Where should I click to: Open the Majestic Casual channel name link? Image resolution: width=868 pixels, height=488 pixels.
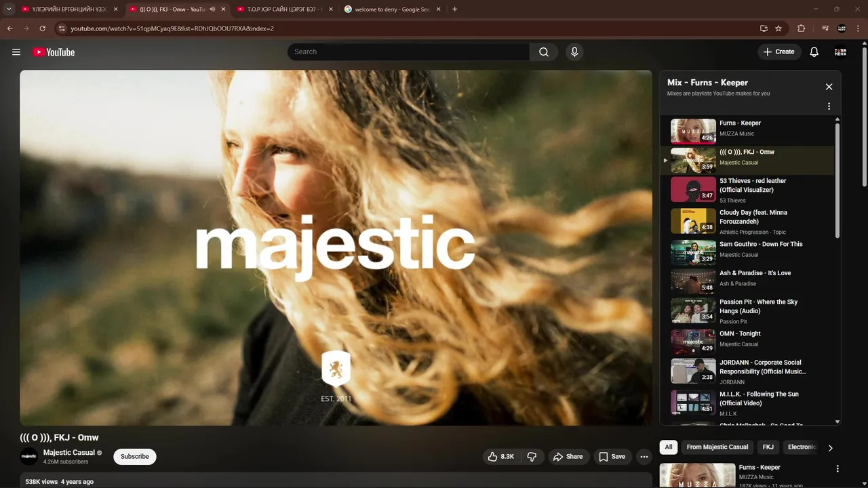coord(69,453)
